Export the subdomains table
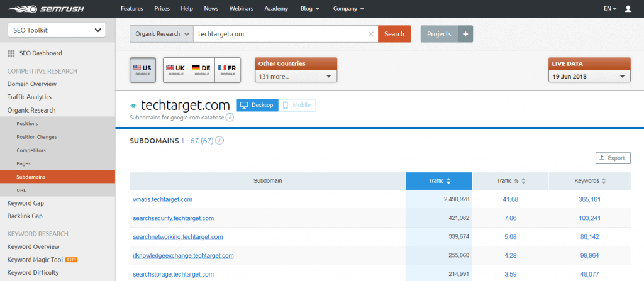Viewport: 644px width, 281px height. (613, 158)
